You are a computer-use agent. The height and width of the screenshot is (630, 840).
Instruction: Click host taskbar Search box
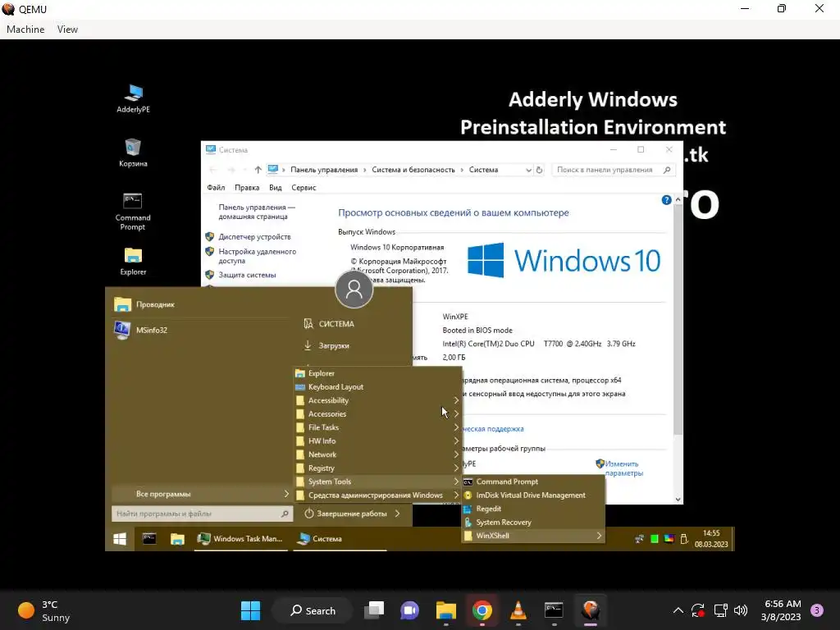click(x=313, y=610)
